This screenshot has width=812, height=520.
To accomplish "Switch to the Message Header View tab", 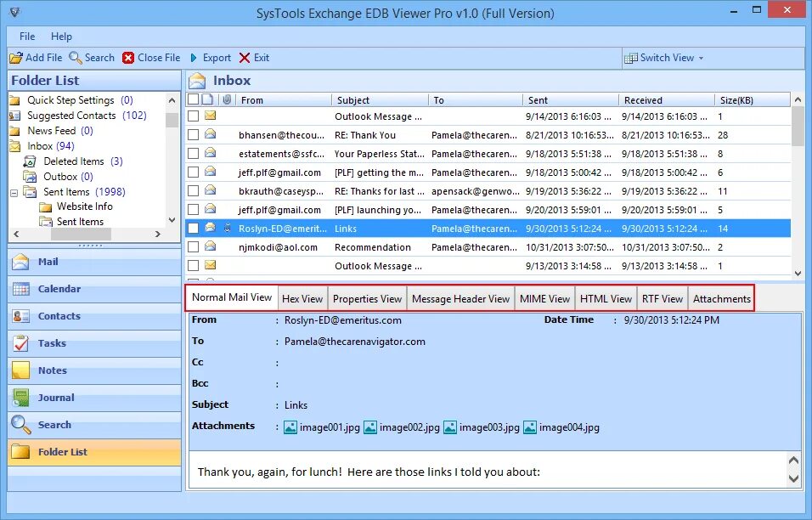I will click(461, 299).
